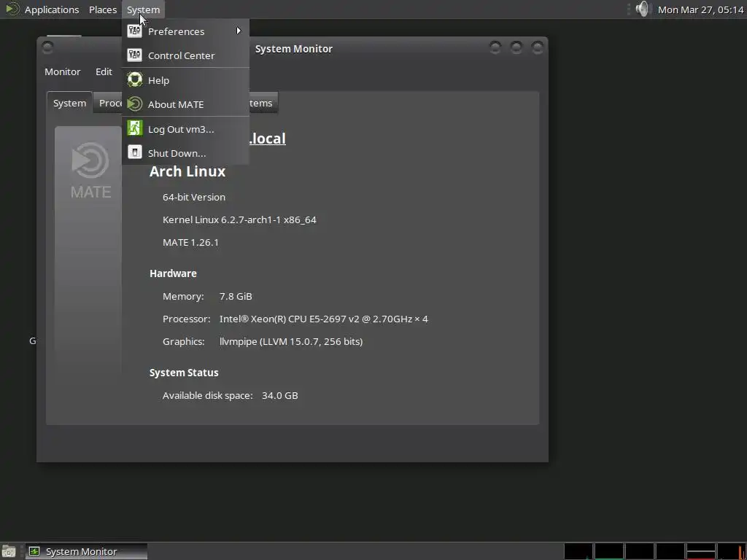Viewport: 747px width, 560px height.
Task: Open the clock showing Mon Mar 27
Action: 700,9
